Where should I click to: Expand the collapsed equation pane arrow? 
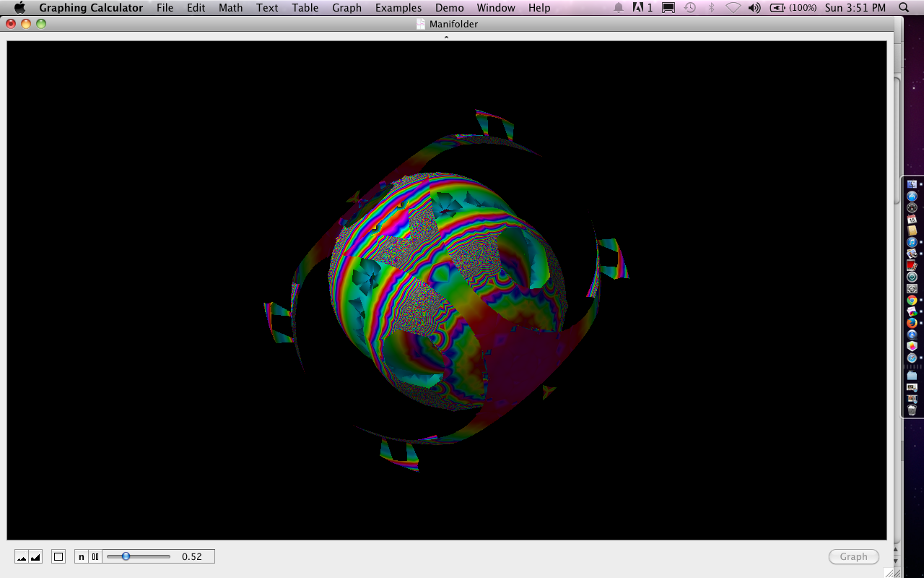click(x=446, y=37)
